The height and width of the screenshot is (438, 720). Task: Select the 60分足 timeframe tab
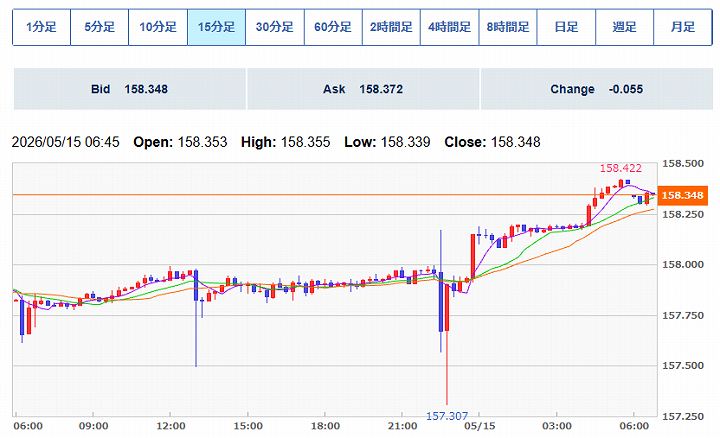point(333,27)
